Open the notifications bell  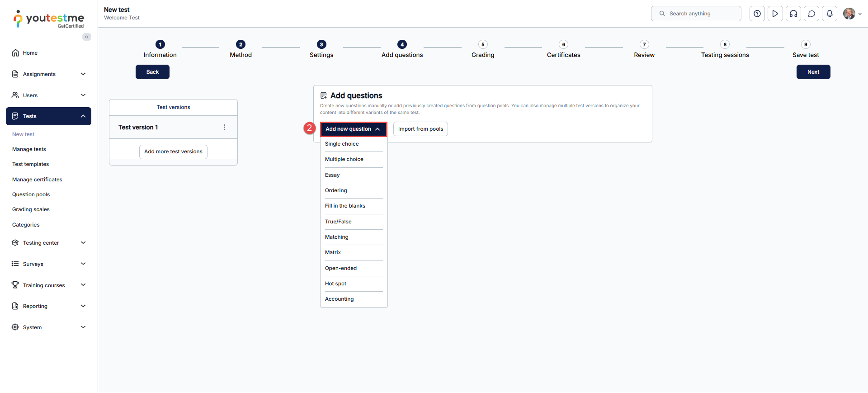[830, 14]
